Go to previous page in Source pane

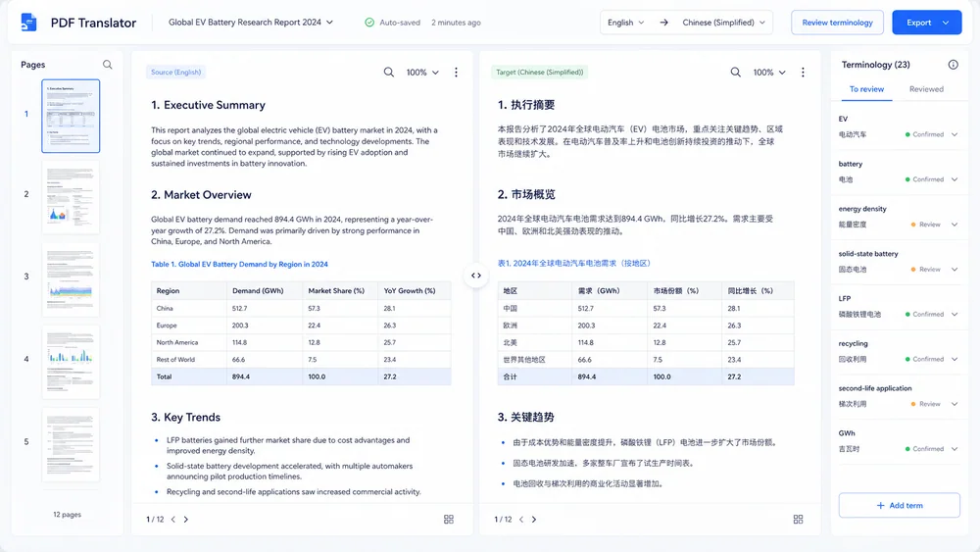[x=173, y=520]
